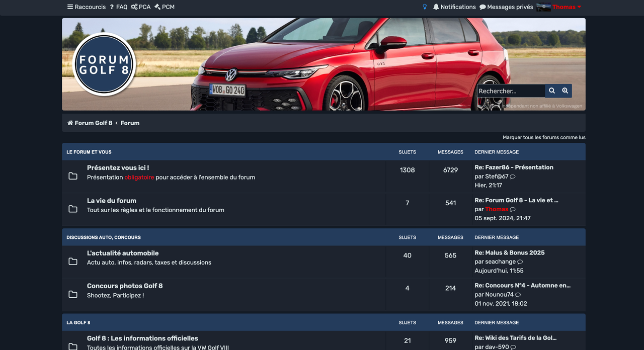The height and width of the screenshot is (350, 644).
Task: Open Notifications bell menu
Action: [x=454, y=7]
